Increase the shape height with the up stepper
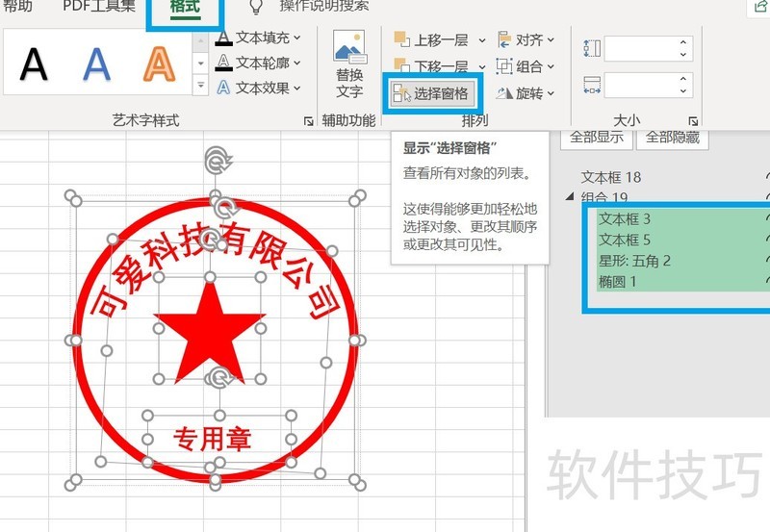Viewport: 770px width, 532px height. [x=683, y=42]
